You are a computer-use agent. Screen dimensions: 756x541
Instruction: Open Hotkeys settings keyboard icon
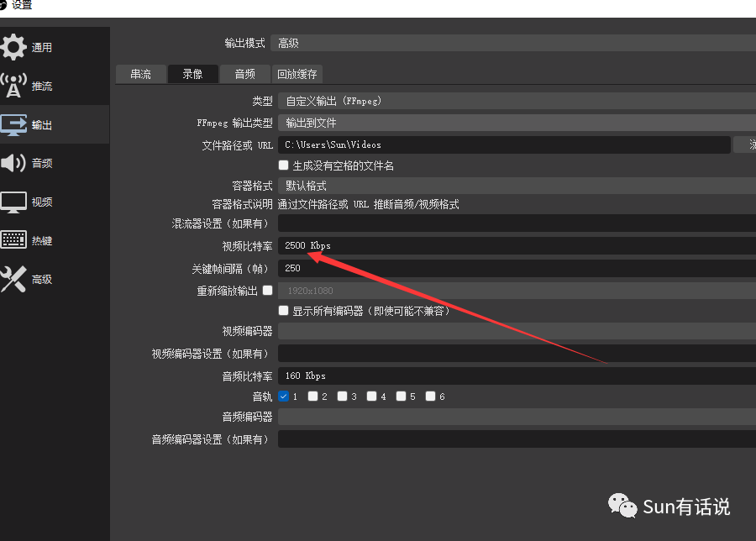[13, 240]
